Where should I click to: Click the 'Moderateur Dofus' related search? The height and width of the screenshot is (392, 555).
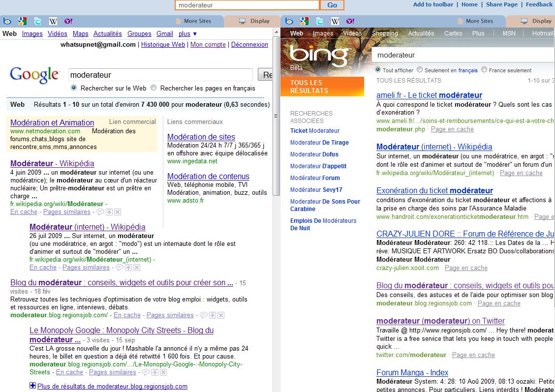point(314,154)
